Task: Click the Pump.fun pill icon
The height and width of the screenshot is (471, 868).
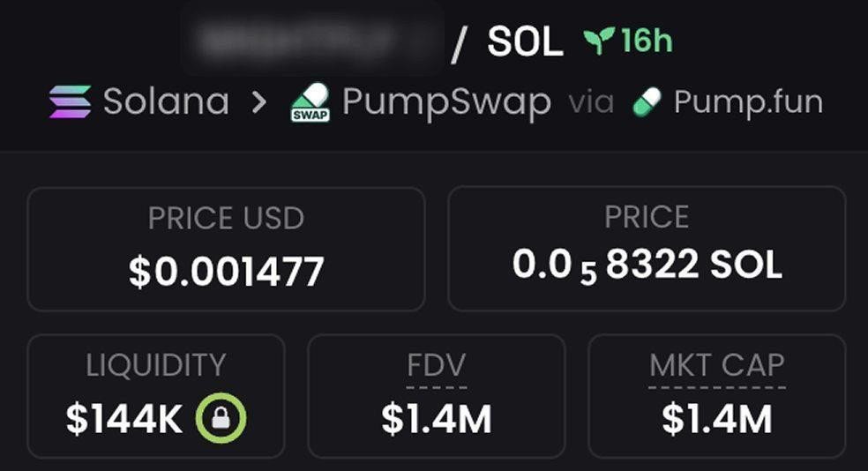Action: pos(647,102)
